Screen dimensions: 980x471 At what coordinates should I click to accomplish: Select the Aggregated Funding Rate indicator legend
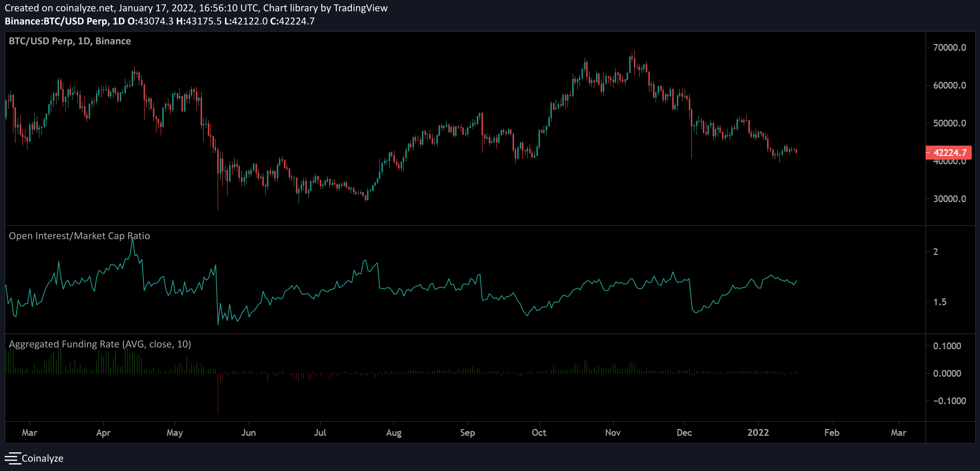coord(100,344)
